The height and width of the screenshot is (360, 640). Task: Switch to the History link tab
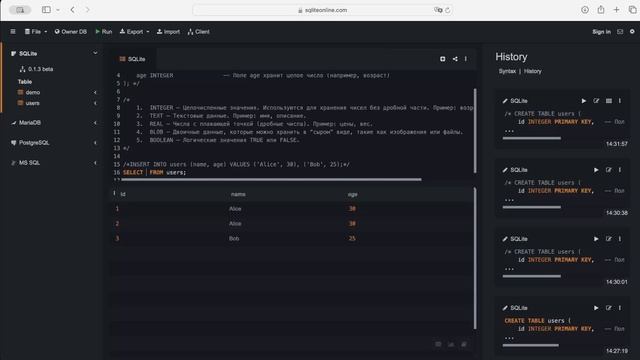click(533, 71)
